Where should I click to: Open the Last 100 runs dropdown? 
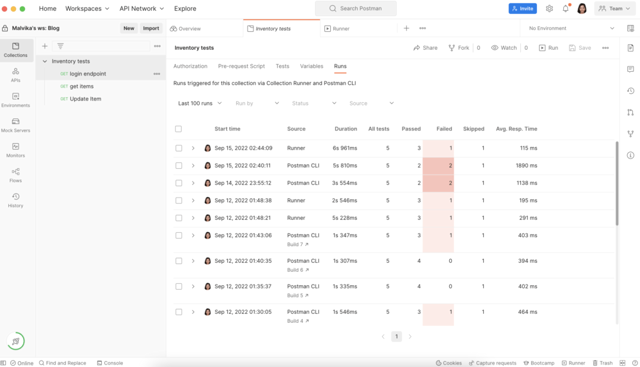(x=200, y=103)
